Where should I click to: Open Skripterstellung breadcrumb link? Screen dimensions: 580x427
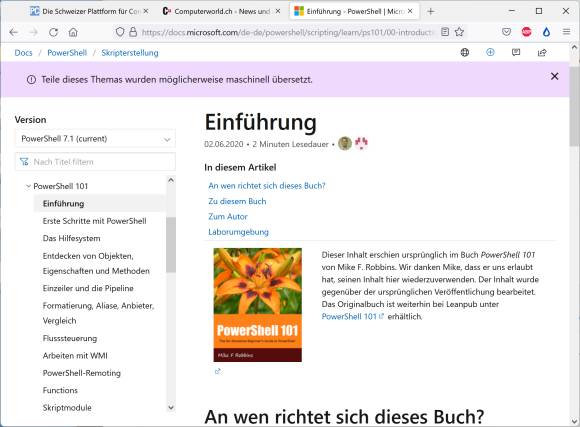[130, 53]
